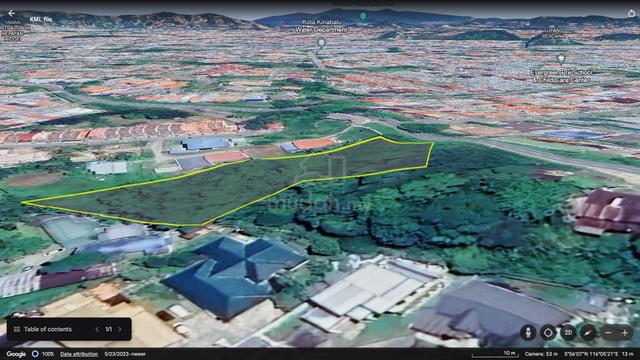The height and width of the screenshot is (360, 640).
Task: Click the KML file title text
Action: [x=40, y=19]
